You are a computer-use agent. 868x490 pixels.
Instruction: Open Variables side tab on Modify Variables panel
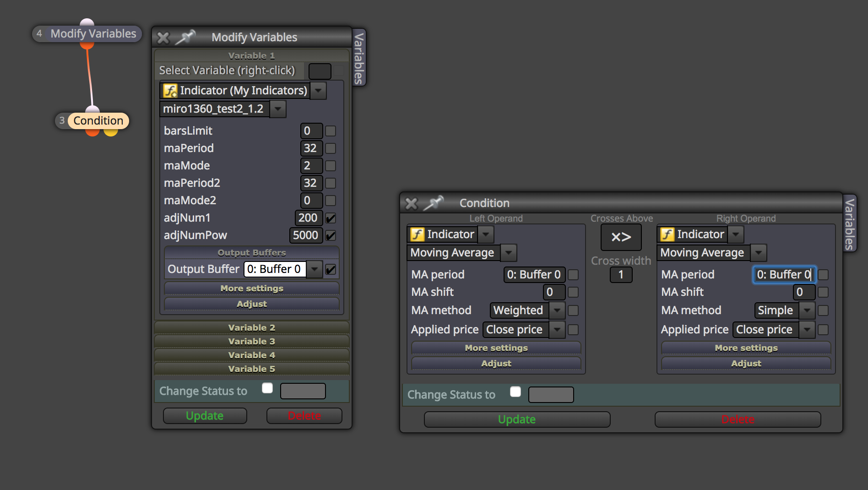(x=359, y=58)
